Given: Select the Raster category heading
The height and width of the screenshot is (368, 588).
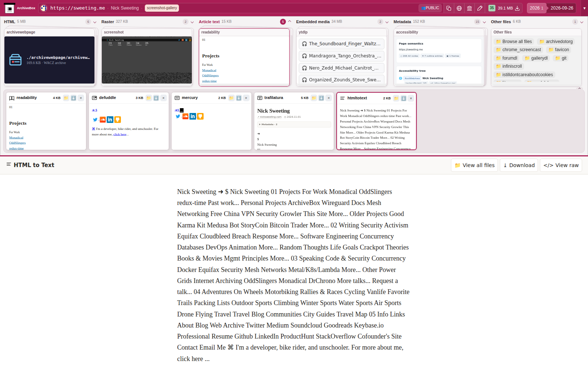Looking at the screenshot, I should [108, 22].
